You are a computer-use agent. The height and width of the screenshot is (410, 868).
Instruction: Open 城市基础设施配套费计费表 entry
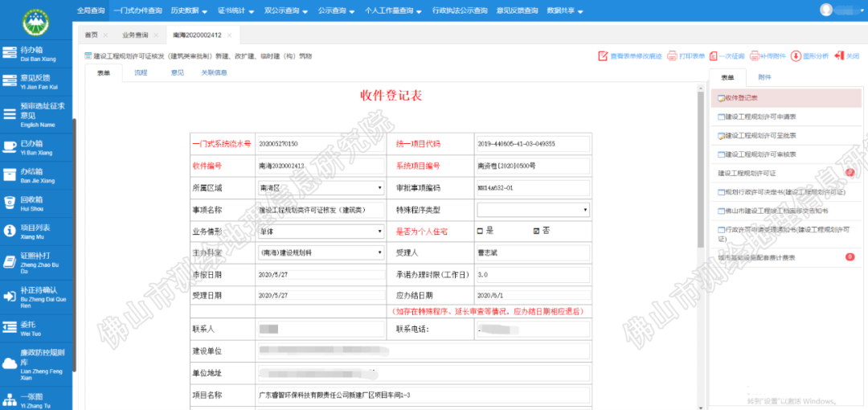coord(786,257)
